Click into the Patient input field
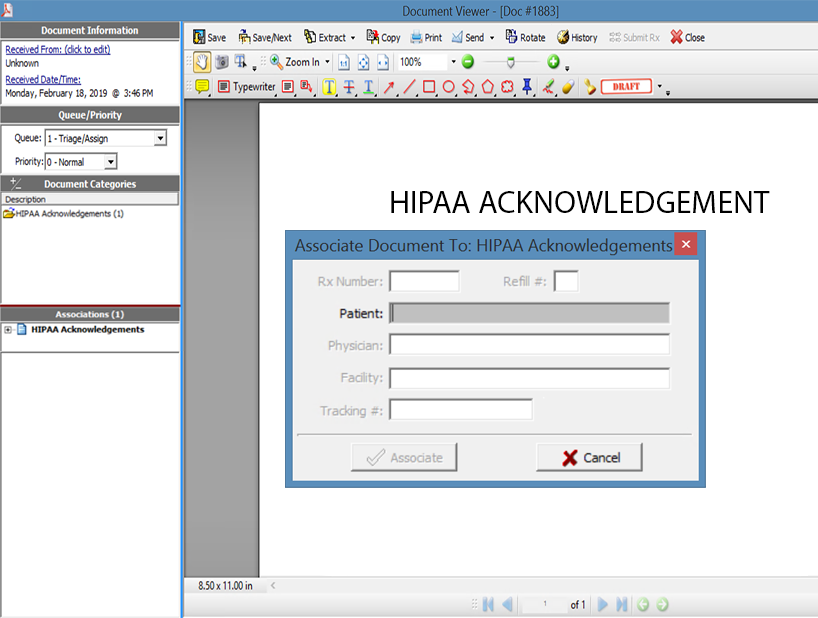This screenshot has width=818, height=618. tap(529, 314)
